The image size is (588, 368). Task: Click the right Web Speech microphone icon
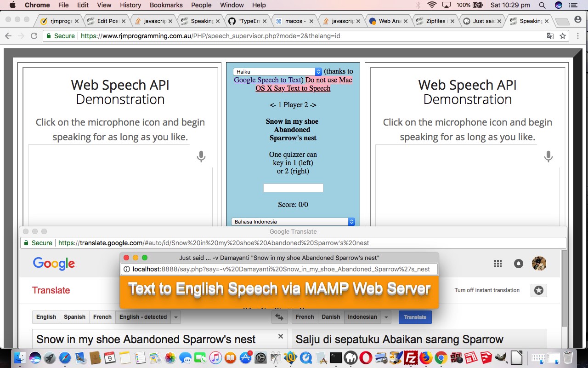(548, 156)
